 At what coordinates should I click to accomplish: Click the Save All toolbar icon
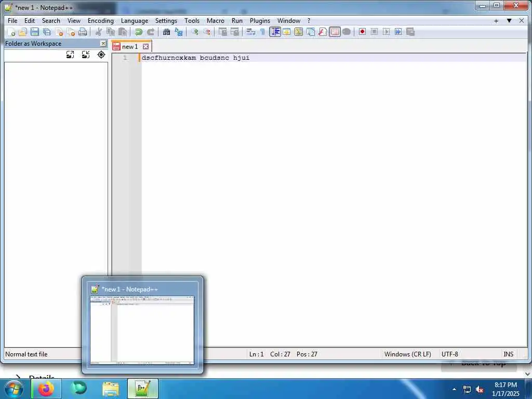coord(47,32)
